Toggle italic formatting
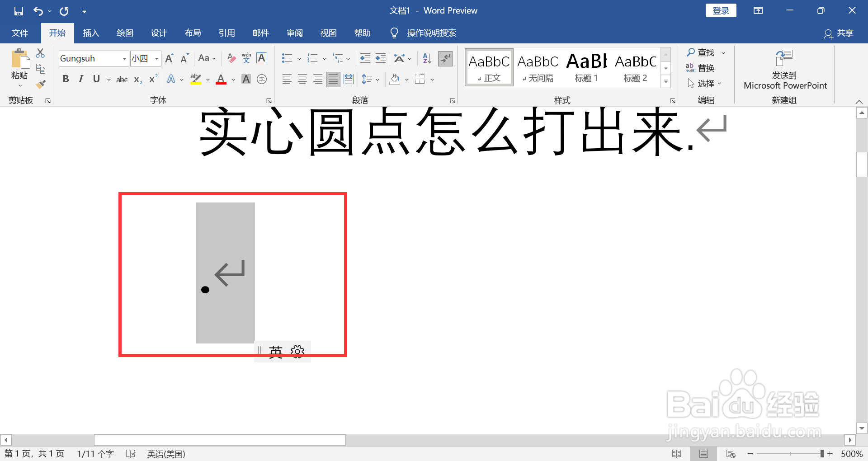 (x=80, y=79)
